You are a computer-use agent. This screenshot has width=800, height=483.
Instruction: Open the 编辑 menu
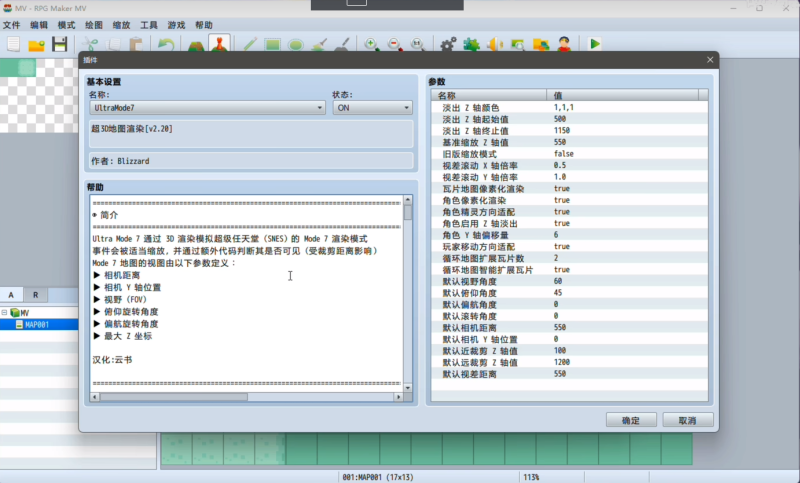(39, 25)
